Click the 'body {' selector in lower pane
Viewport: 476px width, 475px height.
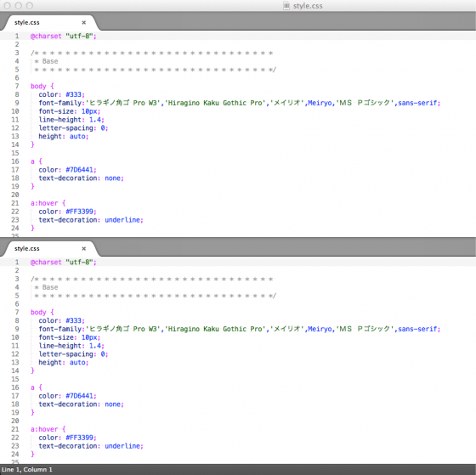pos(42,313)
